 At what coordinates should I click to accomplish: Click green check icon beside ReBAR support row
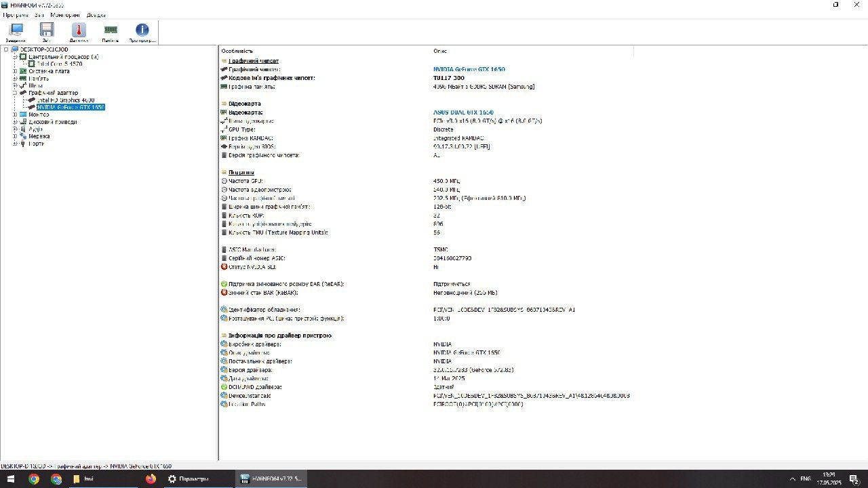click(x=224, y=284)
